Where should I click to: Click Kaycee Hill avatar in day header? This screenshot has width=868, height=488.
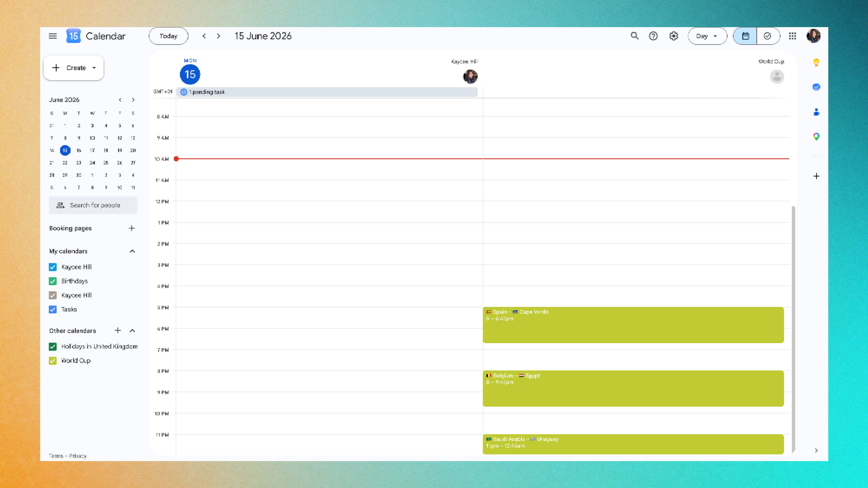(470, 76)
